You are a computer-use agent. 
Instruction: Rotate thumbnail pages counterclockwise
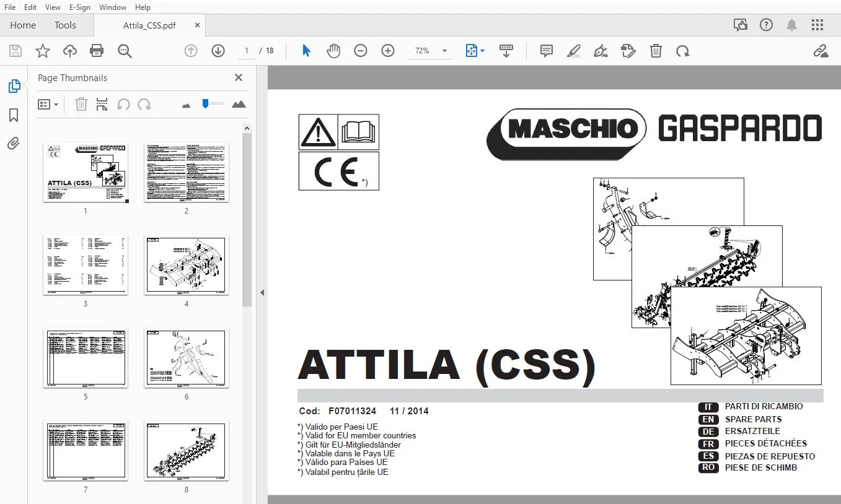tap(123, 104)
